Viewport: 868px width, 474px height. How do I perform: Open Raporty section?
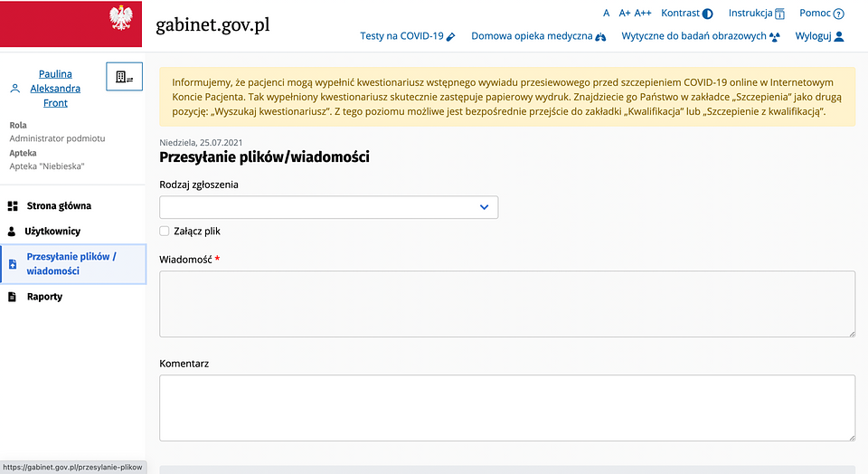point(45,297)
